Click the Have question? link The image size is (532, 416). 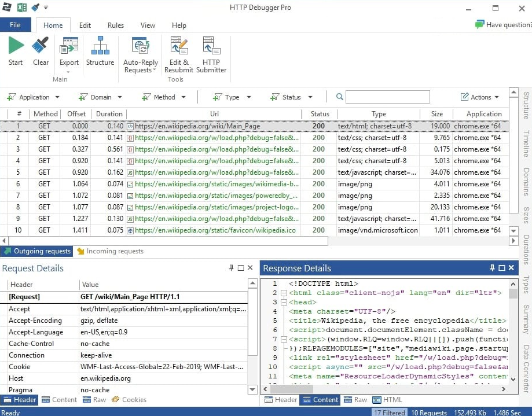pos(502,25)
